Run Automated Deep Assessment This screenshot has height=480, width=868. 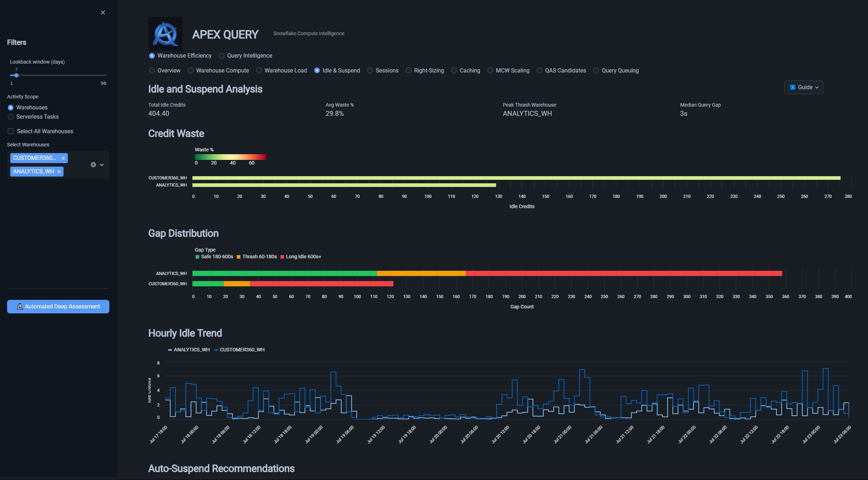tap(58, 307)
